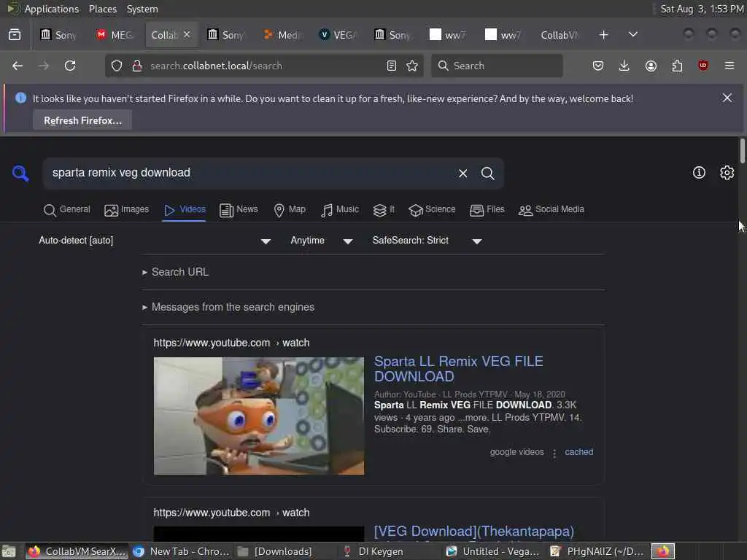
Task: Open the Applications menu
Action: 52,9
